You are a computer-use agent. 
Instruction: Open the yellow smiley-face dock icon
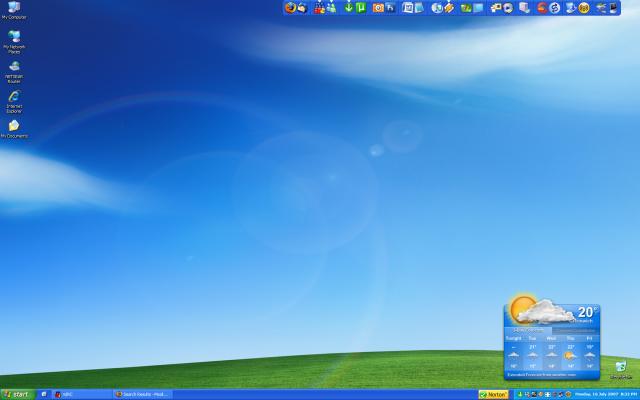[x=584, y=8]
